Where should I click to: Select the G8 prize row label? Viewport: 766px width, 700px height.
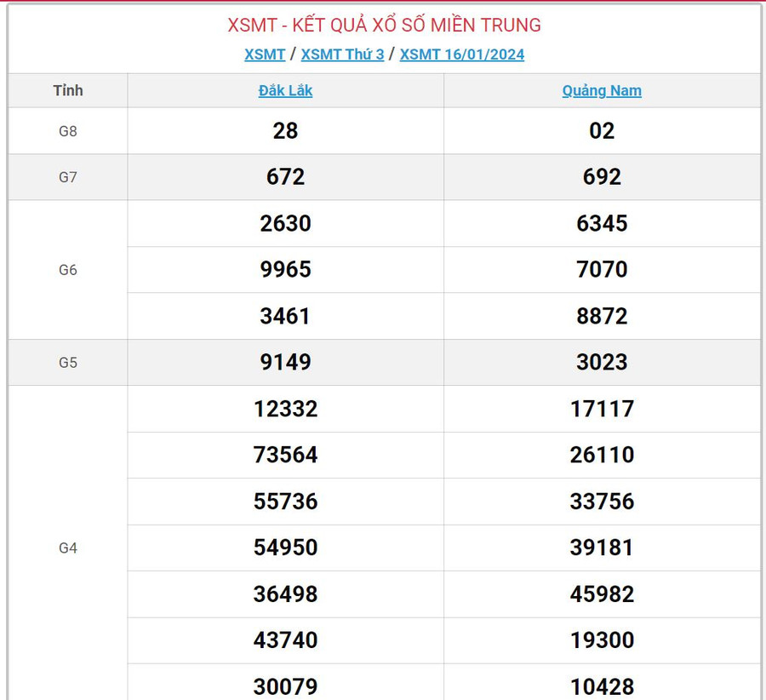(x=68, y=131)
